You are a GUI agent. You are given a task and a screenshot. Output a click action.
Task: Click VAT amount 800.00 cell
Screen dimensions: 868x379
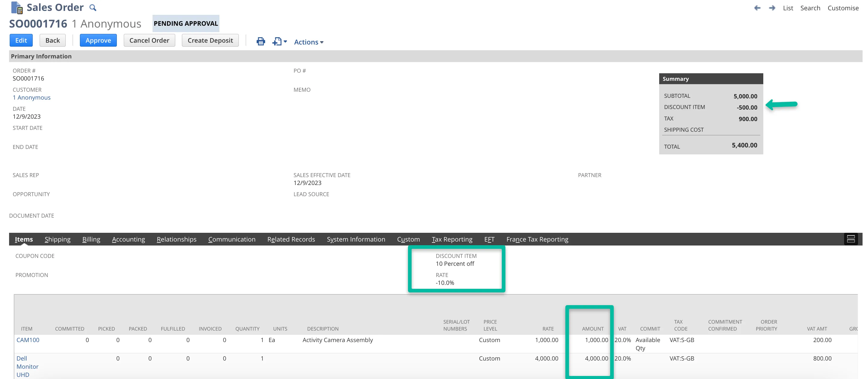coord(822,358)
